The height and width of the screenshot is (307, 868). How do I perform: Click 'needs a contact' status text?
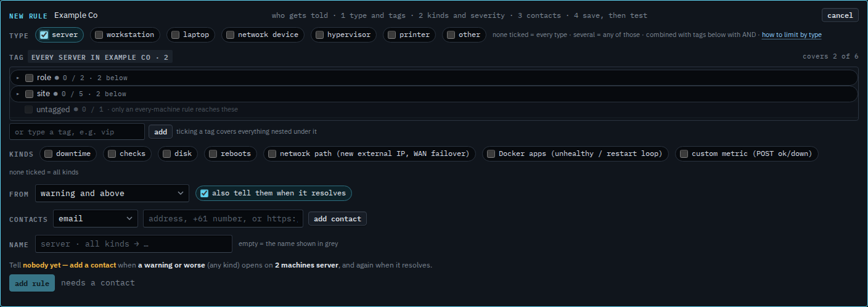98,283
